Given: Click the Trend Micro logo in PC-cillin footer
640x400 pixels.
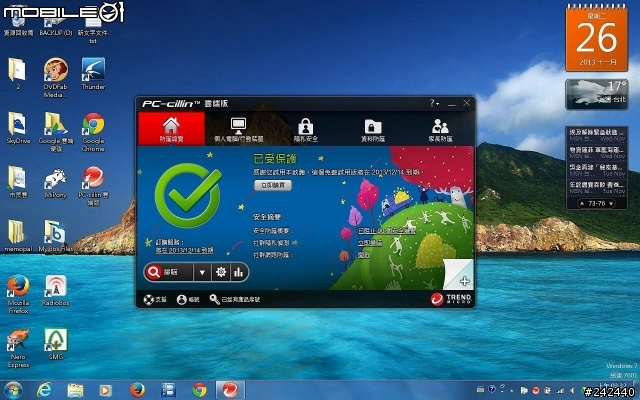Looking at the screenshot, I should click(451, 299).
